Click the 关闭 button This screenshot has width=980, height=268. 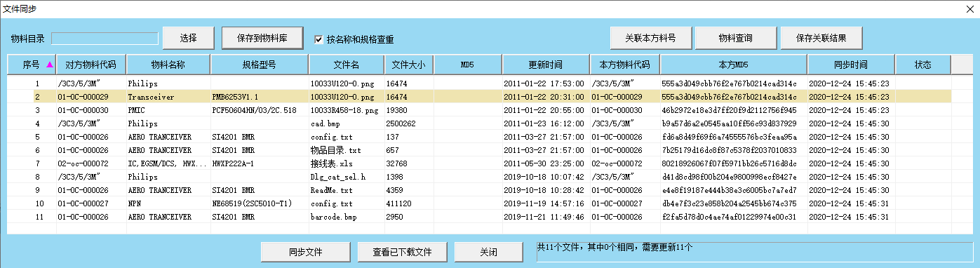490,252
